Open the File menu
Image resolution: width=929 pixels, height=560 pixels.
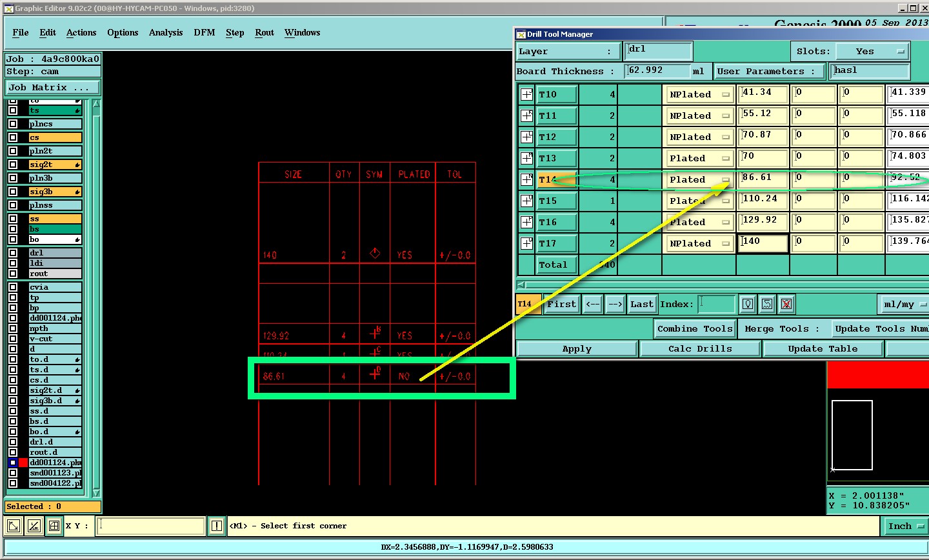coord(21,32)
